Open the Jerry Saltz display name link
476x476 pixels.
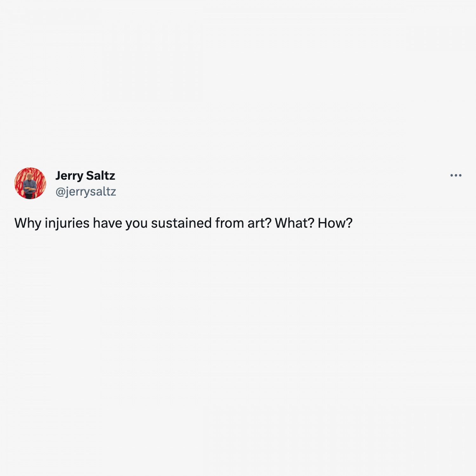pos(85,175)
